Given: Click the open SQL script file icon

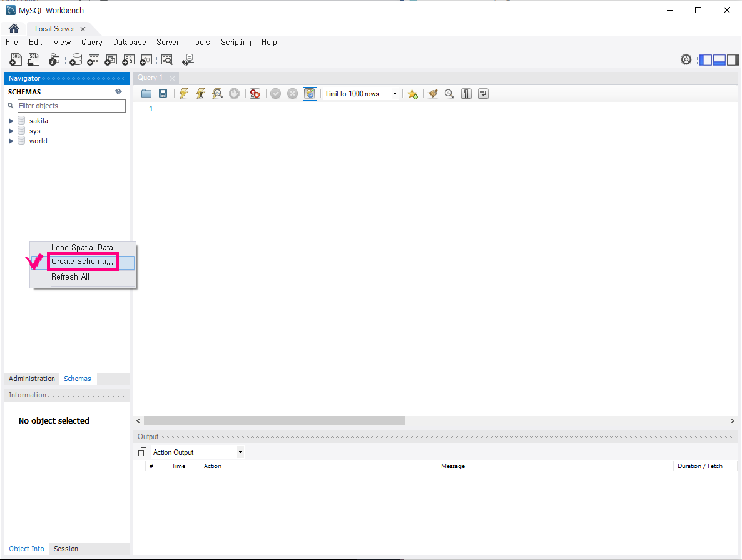Looking at the screenshot, I should [33, 59].
